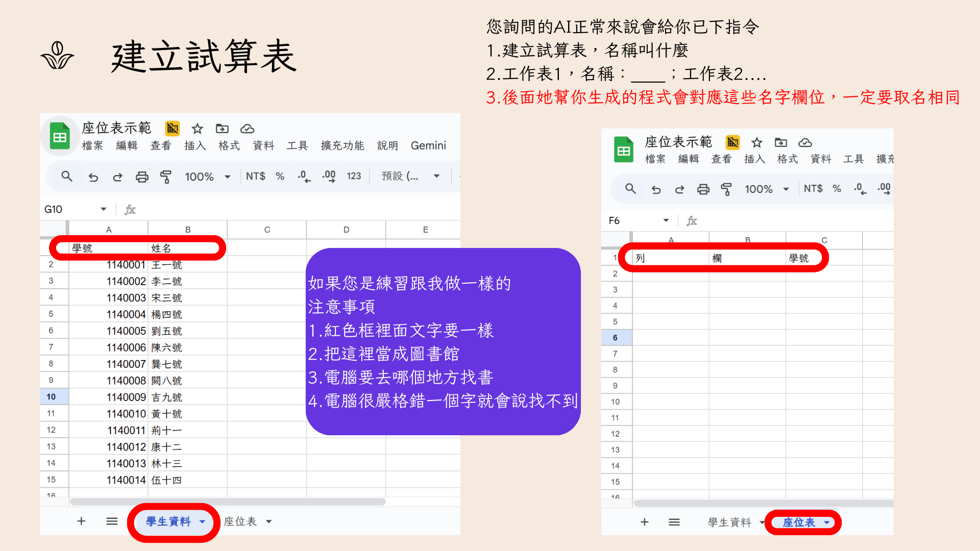This screenshot has height=551, width=980.
Task: Select the 欄 header cell in right window
Action: point(747,258)
